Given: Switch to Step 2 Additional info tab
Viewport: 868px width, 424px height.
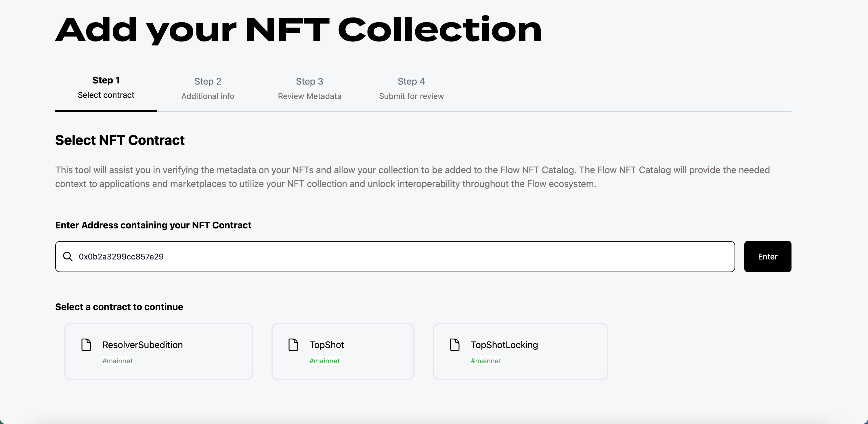Looking at the screenshot, I should 208,88.
